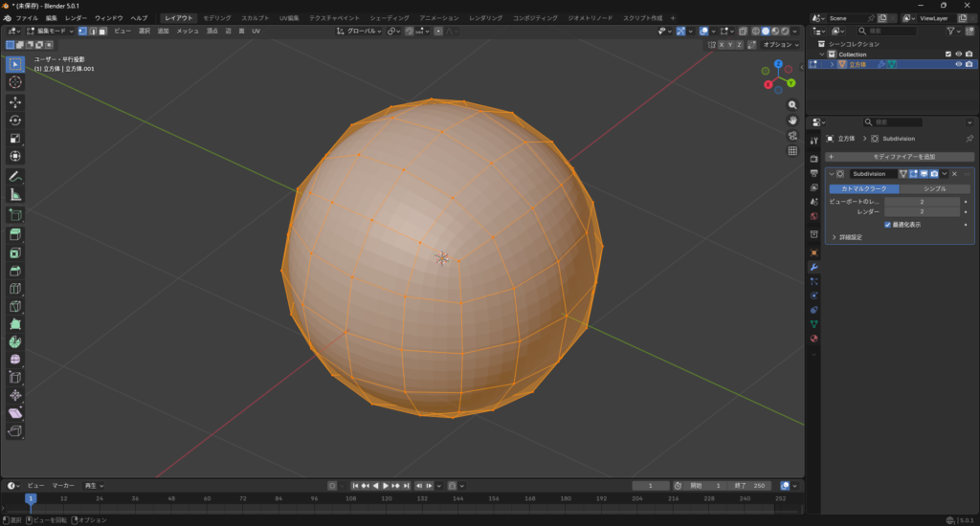Activate the Rotate tool

15,121
